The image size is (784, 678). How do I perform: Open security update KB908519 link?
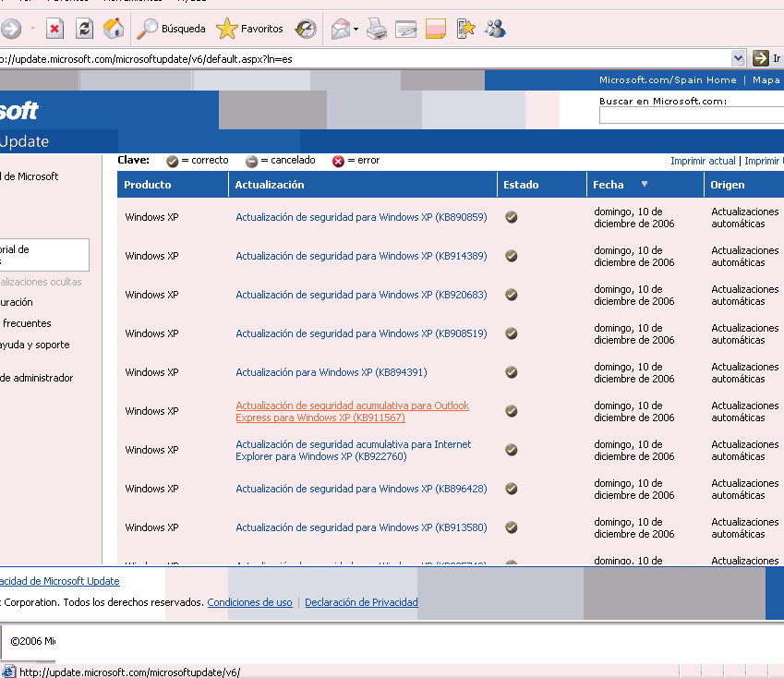pyautogui.click(x=361, y=333)
